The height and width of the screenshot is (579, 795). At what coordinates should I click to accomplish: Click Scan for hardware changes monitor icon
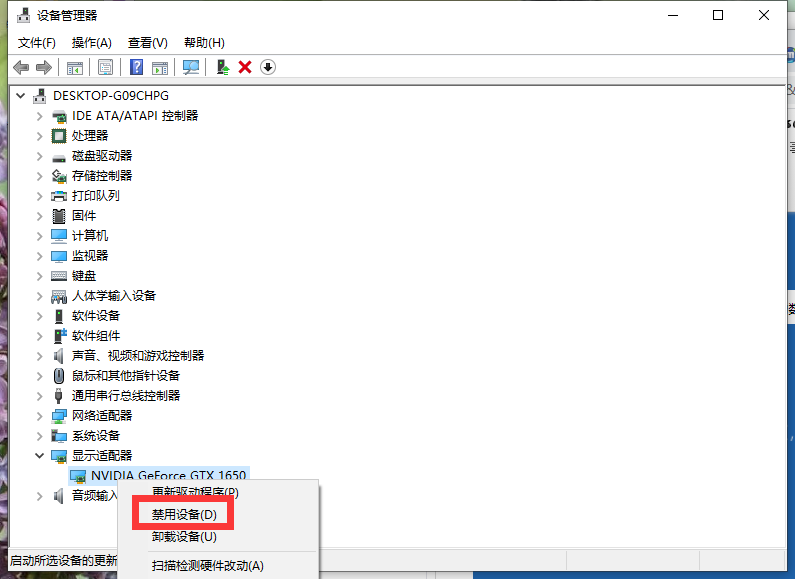191,67
